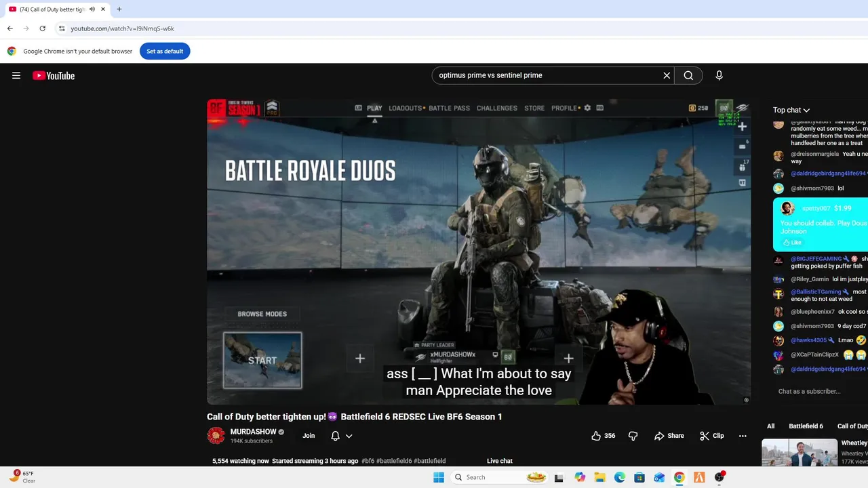Open the notification bell dropdown
The height and width of the screenshot is (488, 868).
pos(341,436)
